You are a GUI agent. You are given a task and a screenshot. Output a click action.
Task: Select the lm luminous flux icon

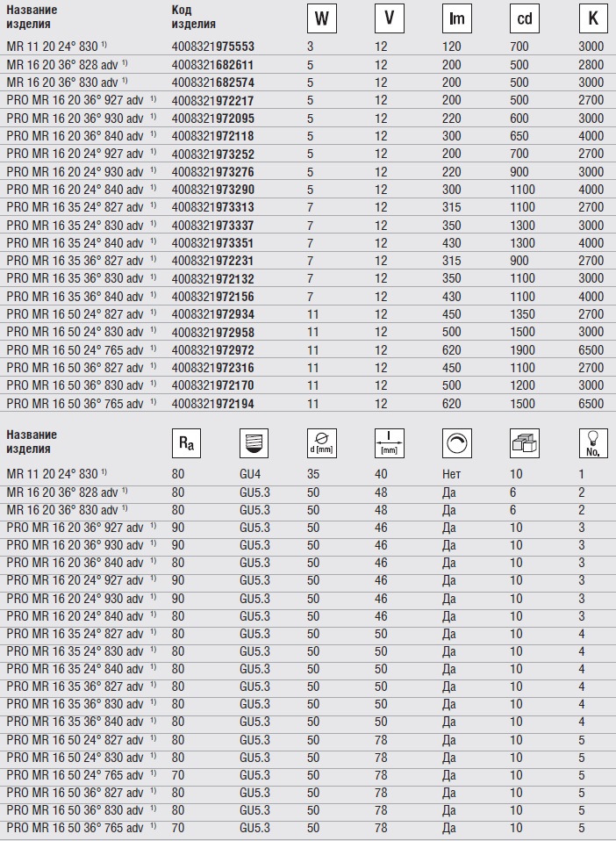456,18
